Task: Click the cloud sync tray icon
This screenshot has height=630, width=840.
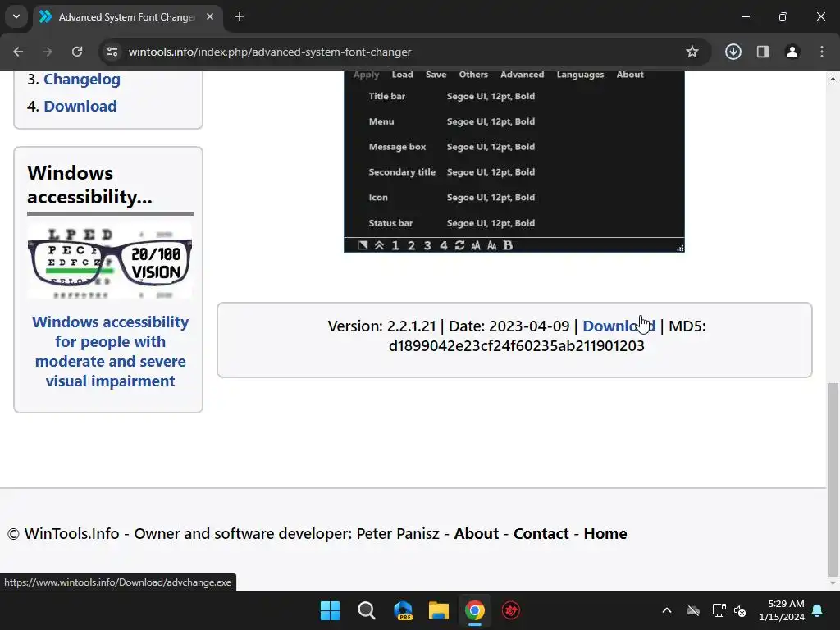Action: [x=693, y=610]
